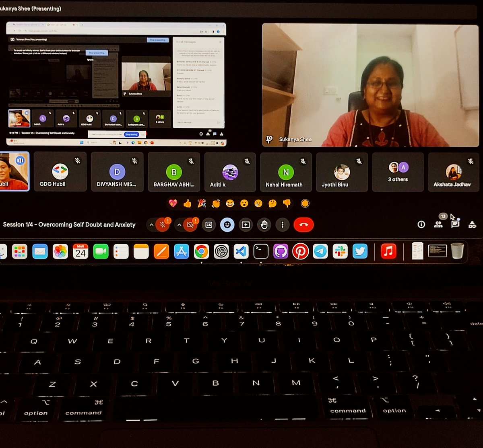Viewport: 483px width, 448px height.
Task: Open GitHub Desktop from the Dock
Action: tap(281, 252)
